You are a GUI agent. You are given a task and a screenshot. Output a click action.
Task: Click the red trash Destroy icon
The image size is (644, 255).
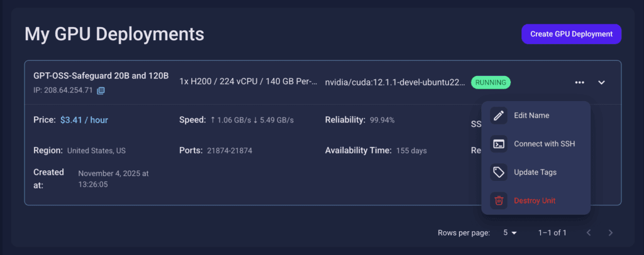(499, 200)
